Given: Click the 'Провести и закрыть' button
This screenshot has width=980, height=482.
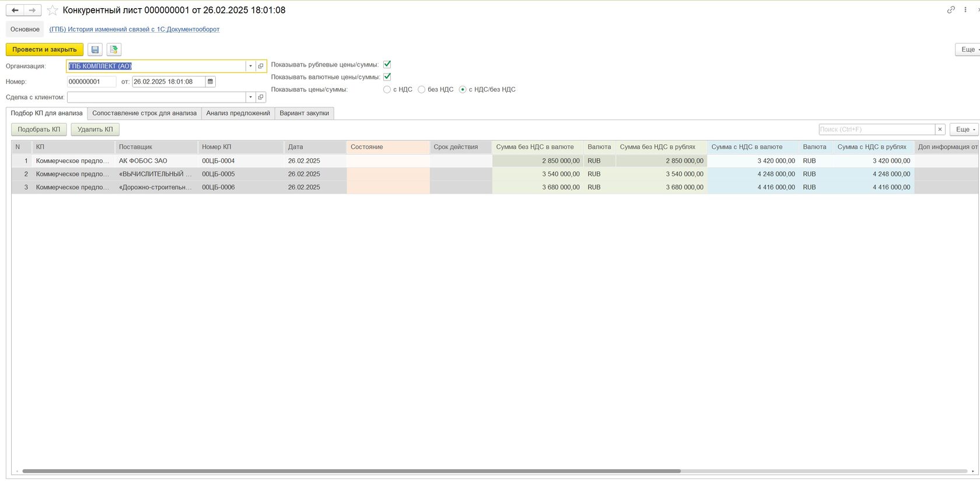Looking at the screenshot, I should tap(44, 50).
